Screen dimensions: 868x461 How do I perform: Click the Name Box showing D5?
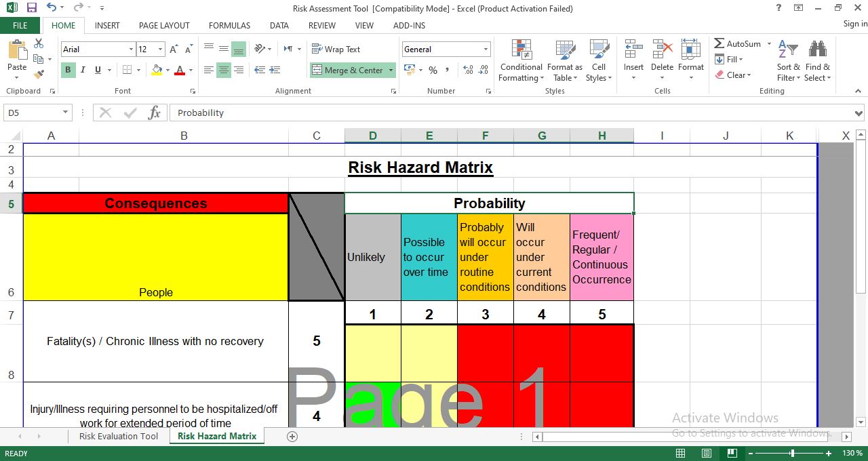(32, 113)
